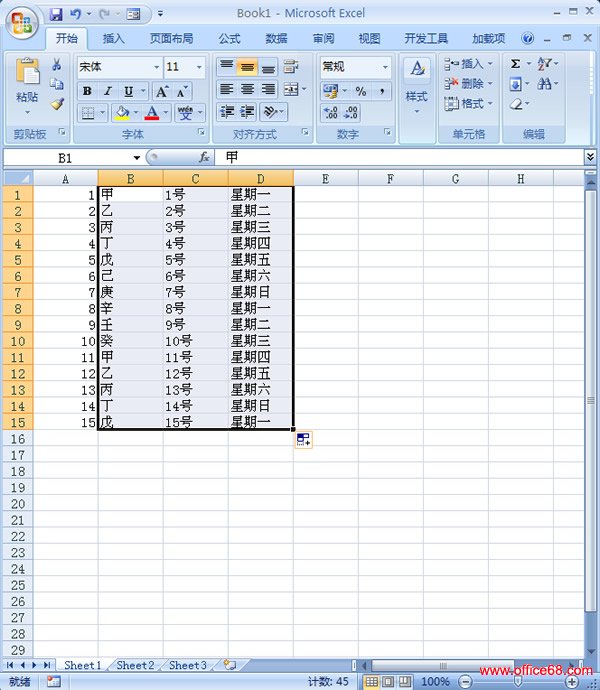
Task: Apply comma style number format
Action: (382, 92)
